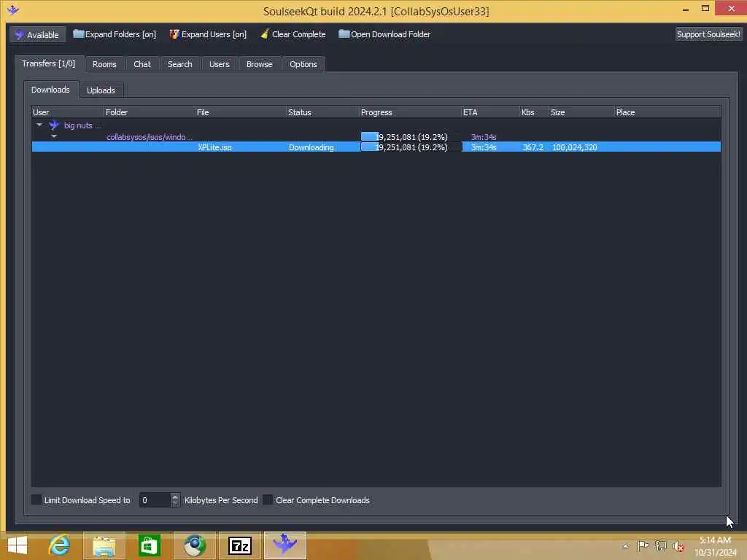The height and width of the screenshot is (560, 747).
Task: Click the Soulseek bird logo in title bar
Action: click(13, 9)
